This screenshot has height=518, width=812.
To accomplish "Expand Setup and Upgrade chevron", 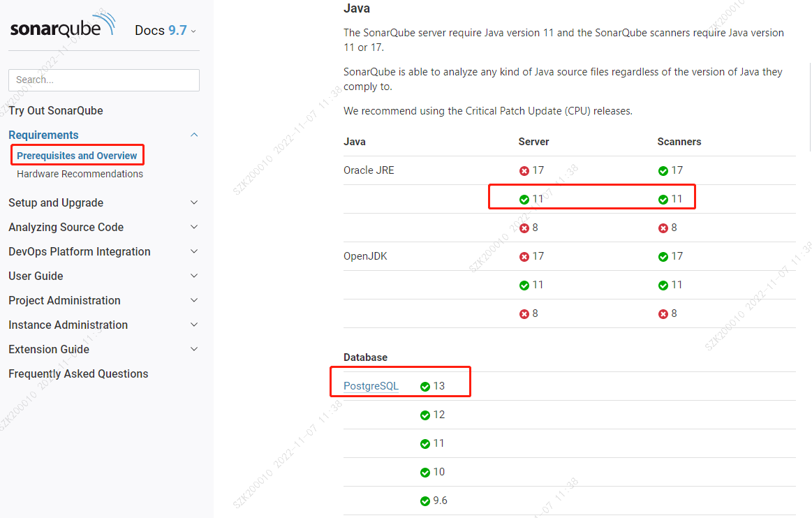I will pos(194,202).
